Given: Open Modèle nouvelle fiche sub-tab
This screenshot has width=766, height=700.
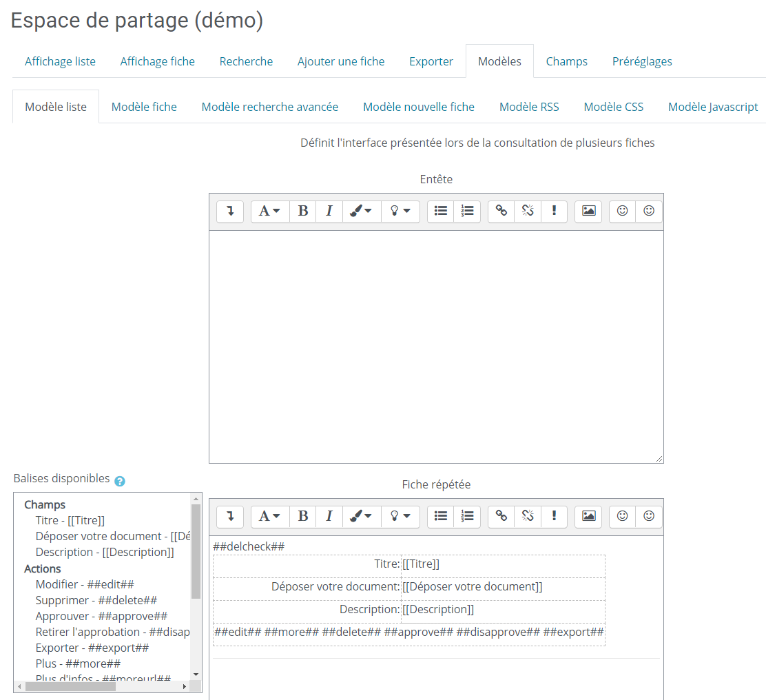Looking at the screenshot, I should click(x=419, y=107).
